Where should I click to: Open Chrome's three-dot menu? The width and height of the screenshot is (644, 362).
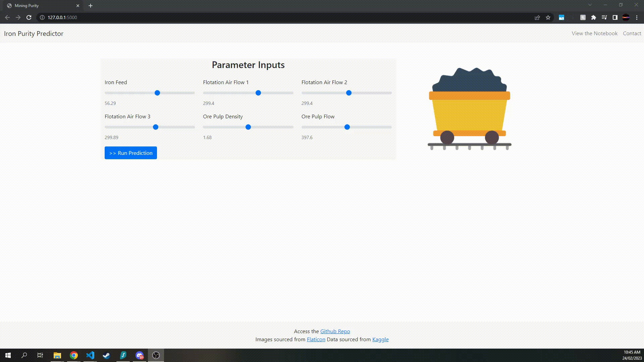pos(637,17)
